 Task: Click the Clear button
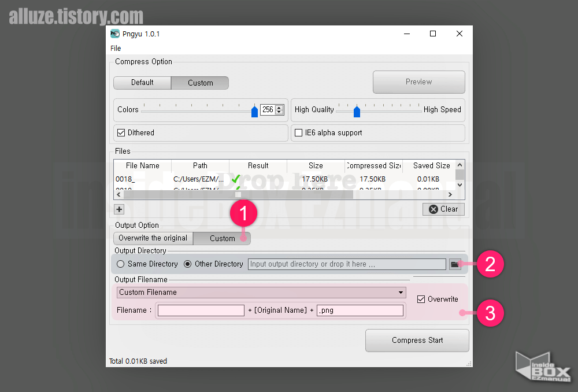(x=443, y=209)
